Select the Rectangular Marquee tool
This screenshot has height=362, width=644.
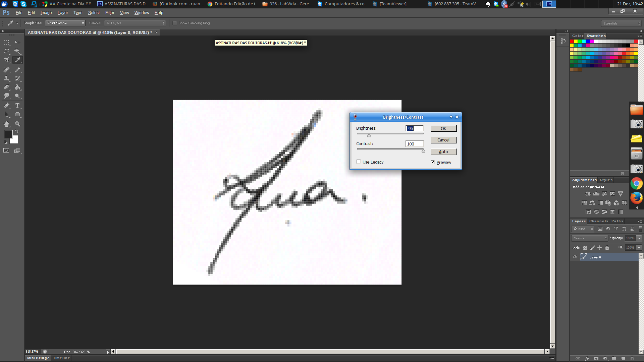(6, 43)
